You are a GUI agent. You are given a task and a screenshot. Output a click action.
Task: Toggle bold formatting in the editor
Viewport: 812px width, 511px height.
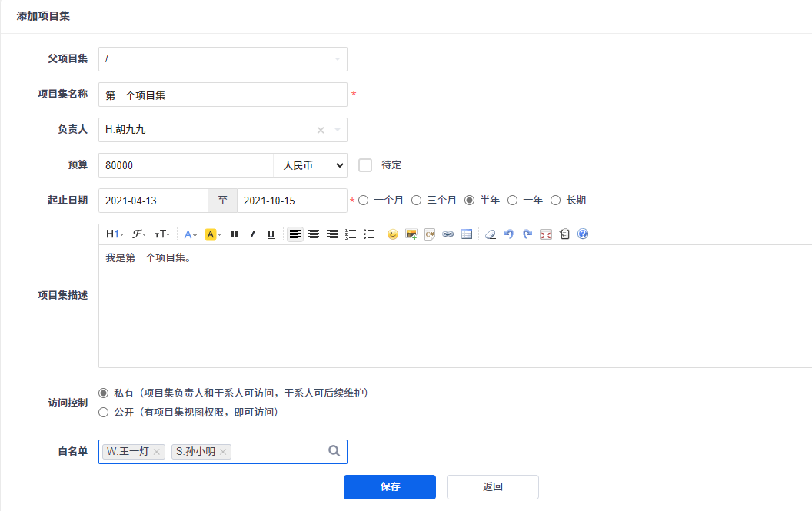click(x=235, y=234)
